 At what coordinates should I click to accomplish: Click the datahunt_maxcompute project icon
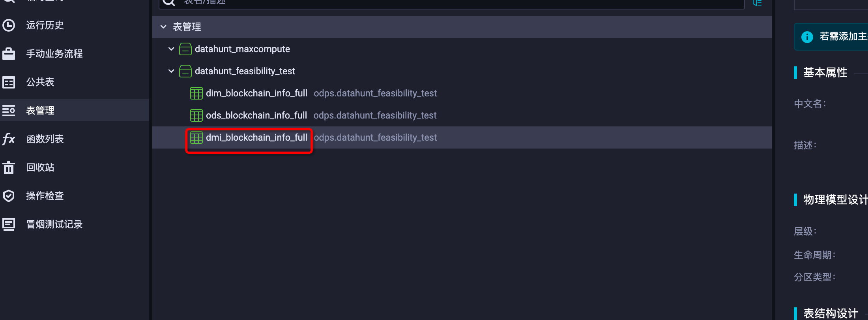click(185, 49)
